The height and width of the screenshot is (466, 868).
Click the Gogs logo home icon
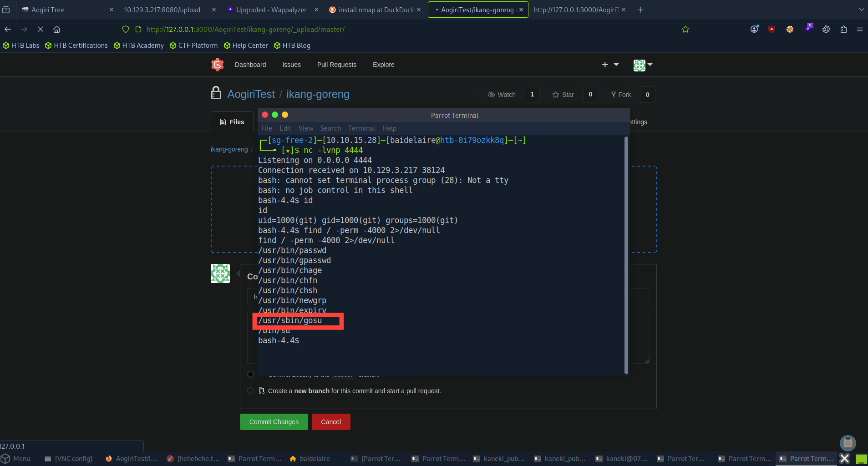[x=218, y=65]
